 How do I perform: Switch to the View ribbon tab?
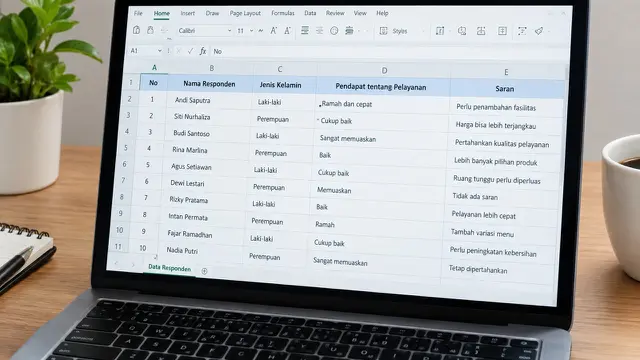tap(360, 13)
